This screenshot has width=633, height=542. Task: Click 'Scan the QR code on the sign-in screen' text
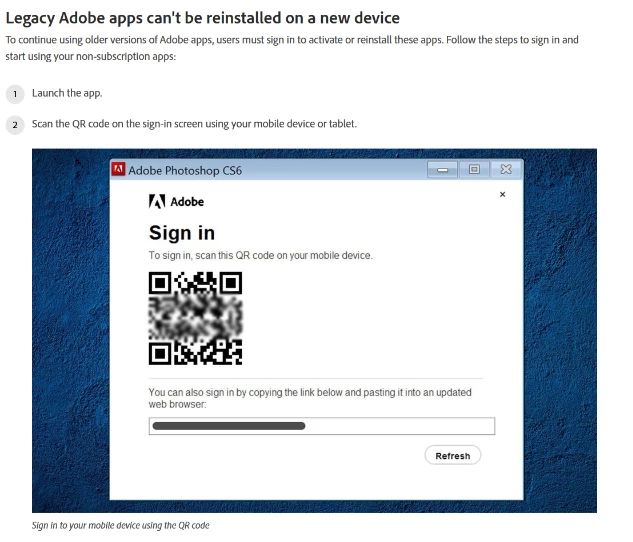[x=194, y=124]
